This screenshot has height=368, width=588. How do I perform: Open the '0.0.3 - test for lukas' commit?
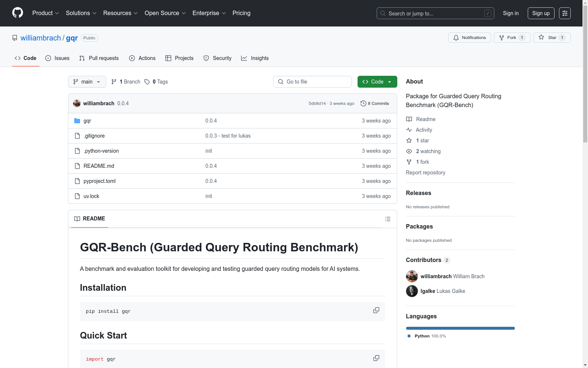[x=228, y=136]
